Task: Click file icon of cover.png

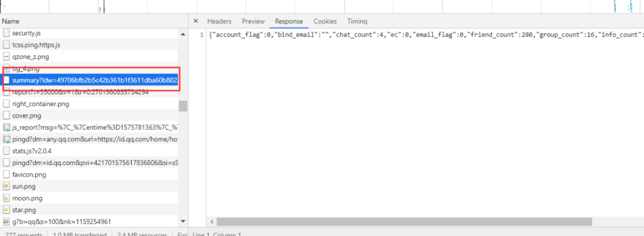Action: [6, 116]
